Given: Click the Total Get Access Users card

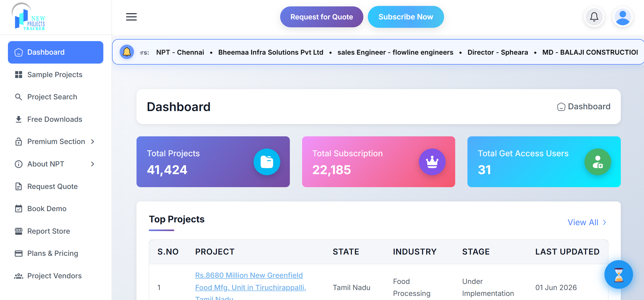Looking at the screenshot, I should [544, 162].
